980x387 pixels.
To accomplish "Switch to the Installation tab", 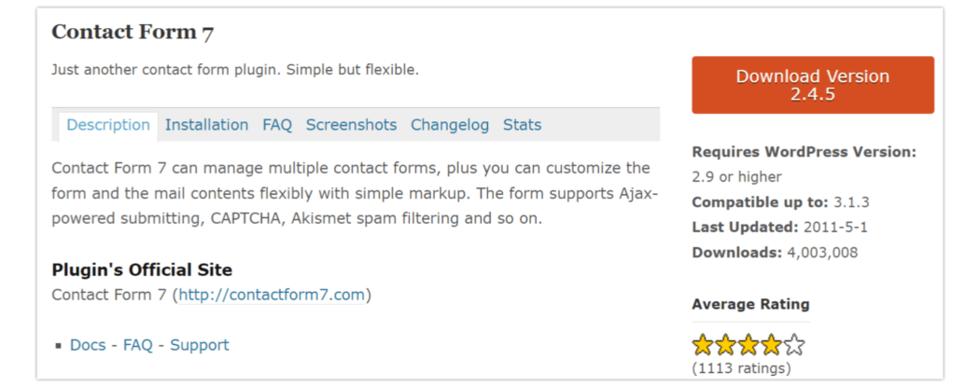I will [x=206, y=126].
